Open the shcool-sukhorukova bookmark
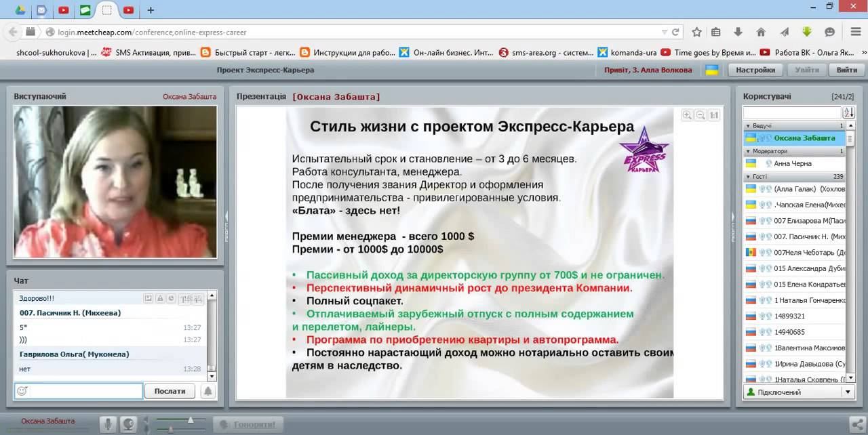868x435 pixels. click(56, 52)
